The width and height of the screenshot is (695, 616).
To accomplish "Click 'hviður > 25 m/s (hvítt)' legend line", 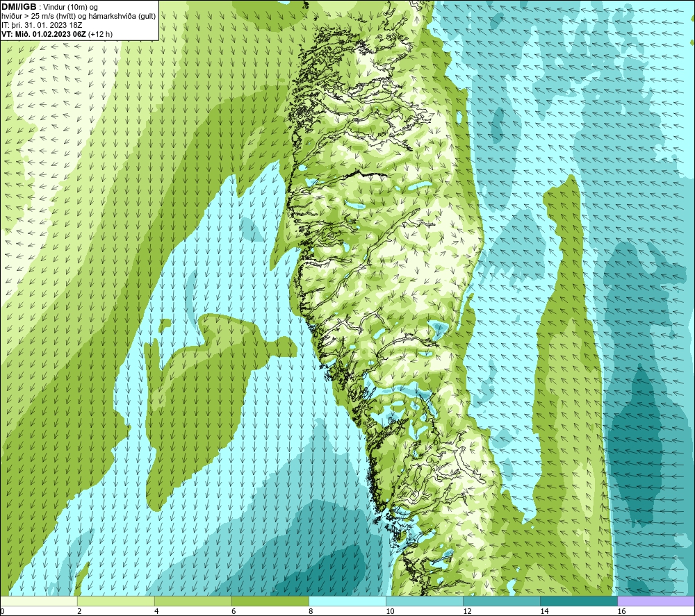I will click(79, 17).
